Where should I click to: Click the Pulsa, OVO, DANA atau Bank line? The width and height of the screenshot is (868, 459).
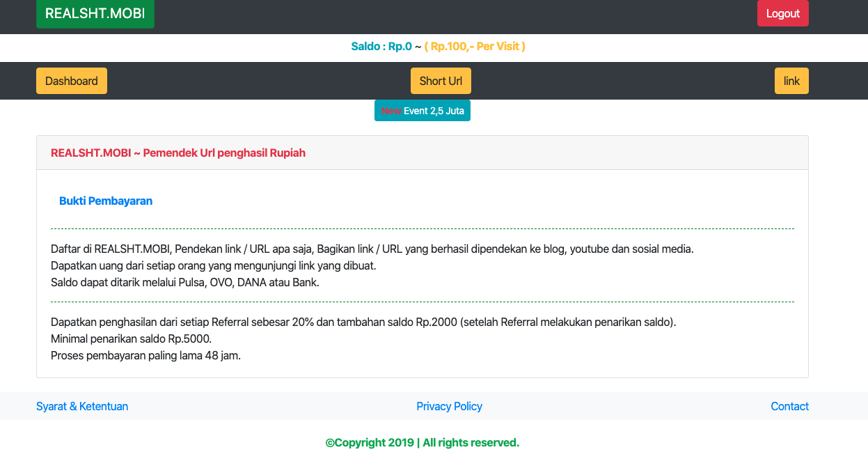coord(184,282)
